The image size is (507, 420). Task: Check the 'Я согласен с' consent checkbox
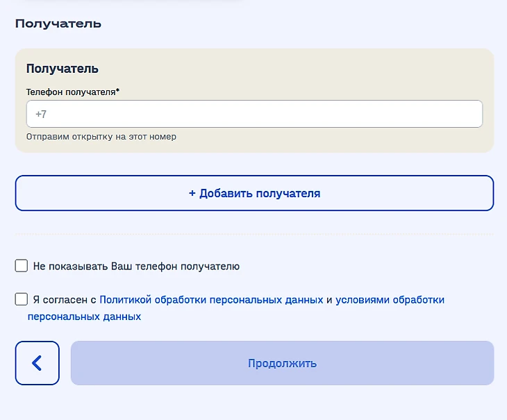tap(22, 299)
